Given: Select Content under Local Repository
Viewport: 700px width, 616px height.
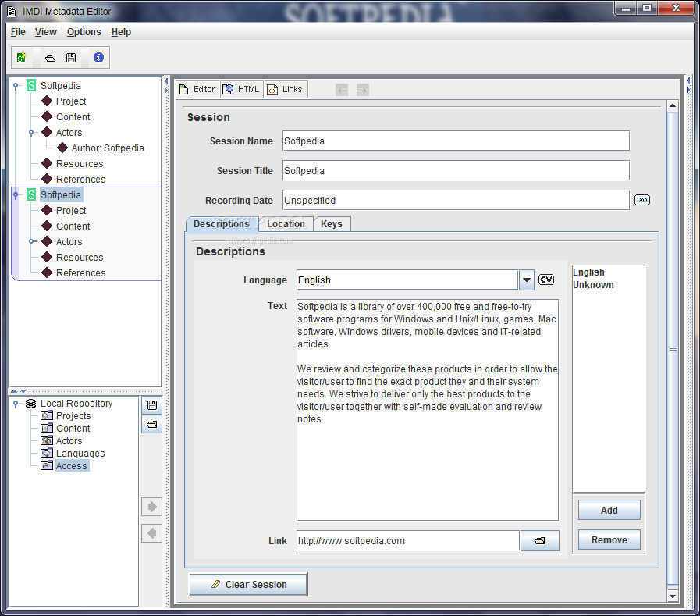Looking at the screenshot, I should coord(73,429).
